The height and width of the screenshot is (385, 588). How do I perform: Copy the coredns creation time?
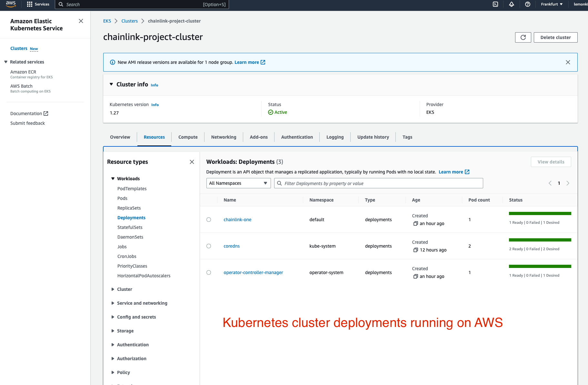[416, 250]
